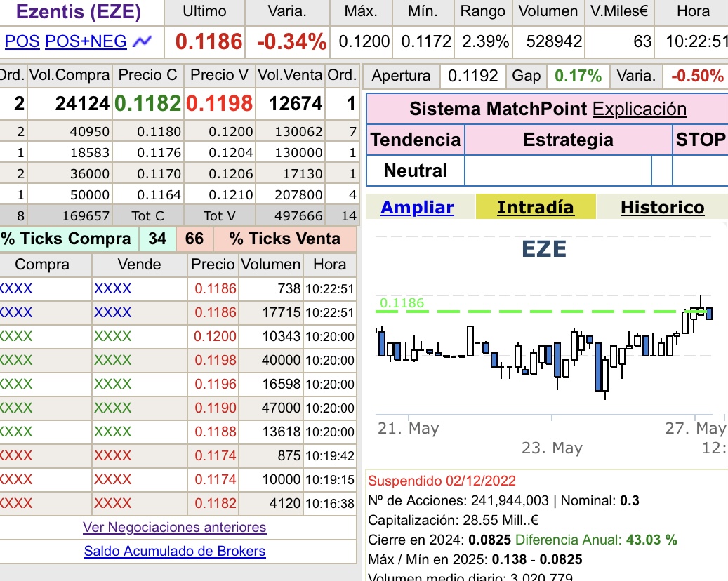This screenshot has height=581, width=728.
Task: Click ask volume 12674
Action: [x=296, y=103]
